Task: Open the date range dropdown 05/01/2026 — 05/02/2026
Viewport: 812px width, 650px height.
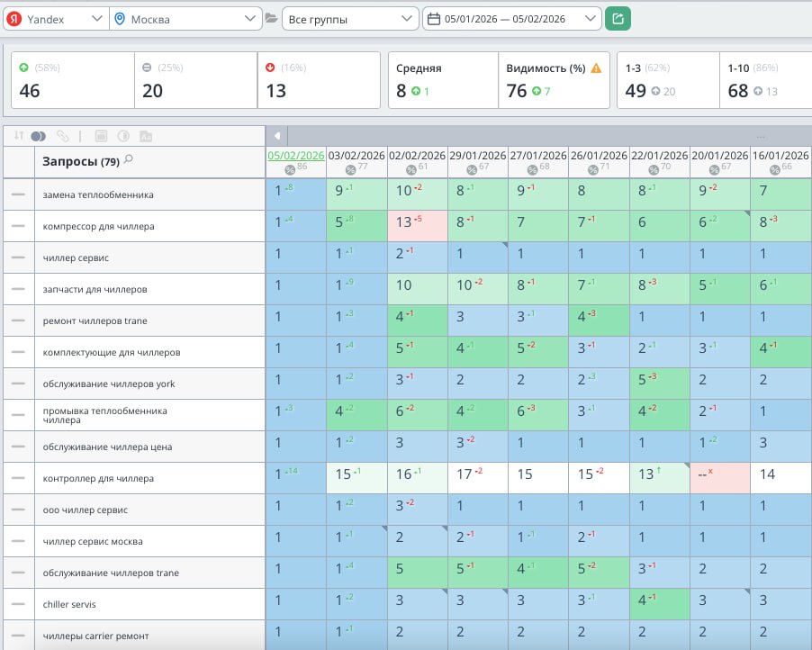Action: coord(512,19)
